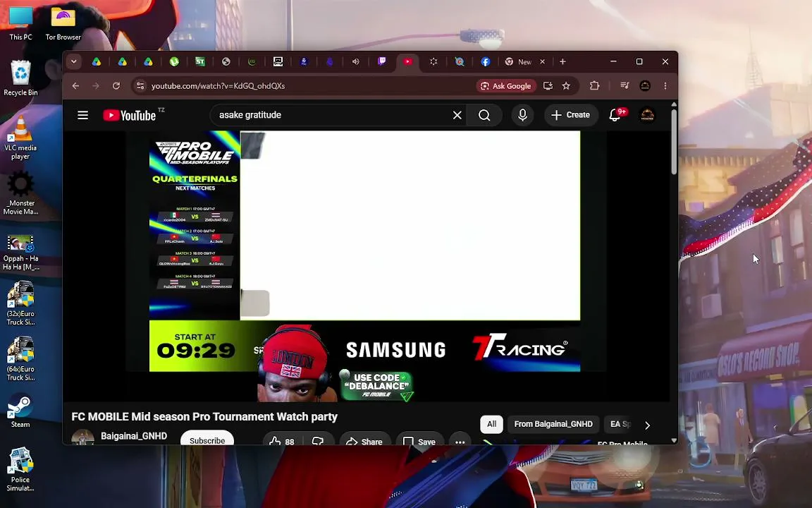Switch to the tab with speaker icon
812x508 pixels.
tap(356, 61)
